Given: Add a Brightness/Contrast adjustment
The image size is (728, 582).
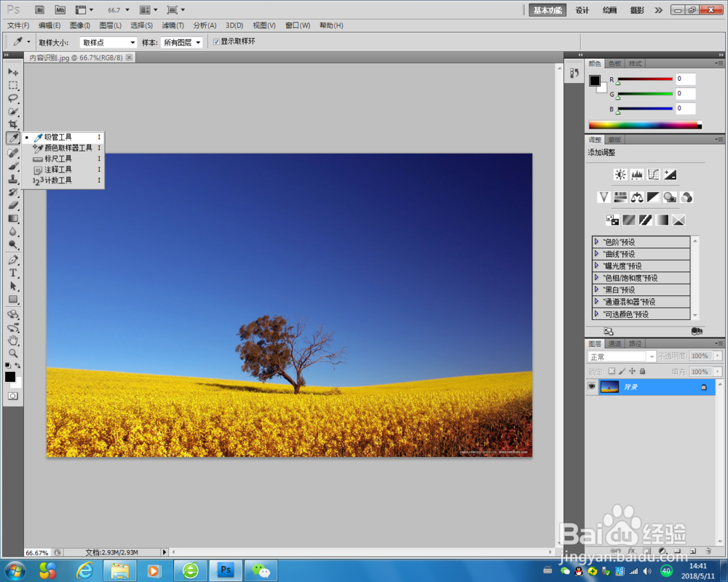Looking at the screenshot, I should pos(620,175).
